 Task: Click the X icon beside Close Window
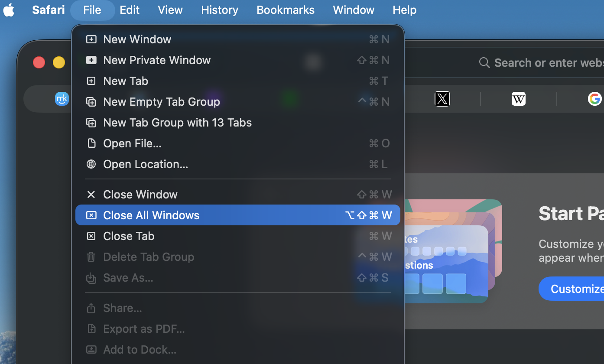tap(91, 195)
